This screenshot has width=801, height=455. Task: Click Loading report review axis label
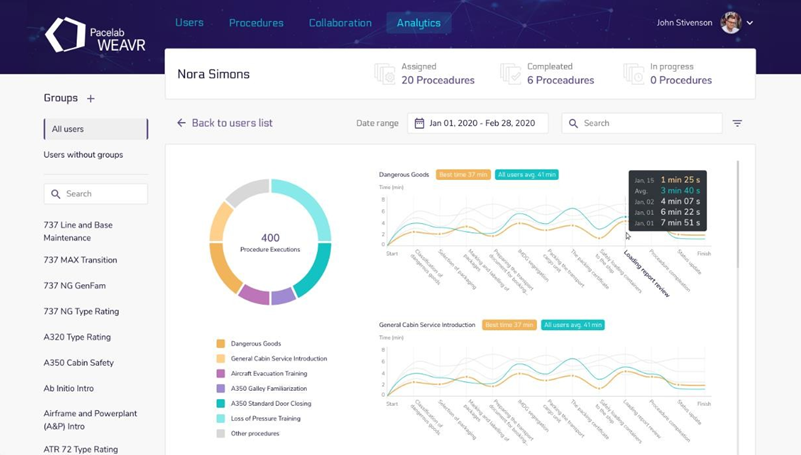coord(646,274)
